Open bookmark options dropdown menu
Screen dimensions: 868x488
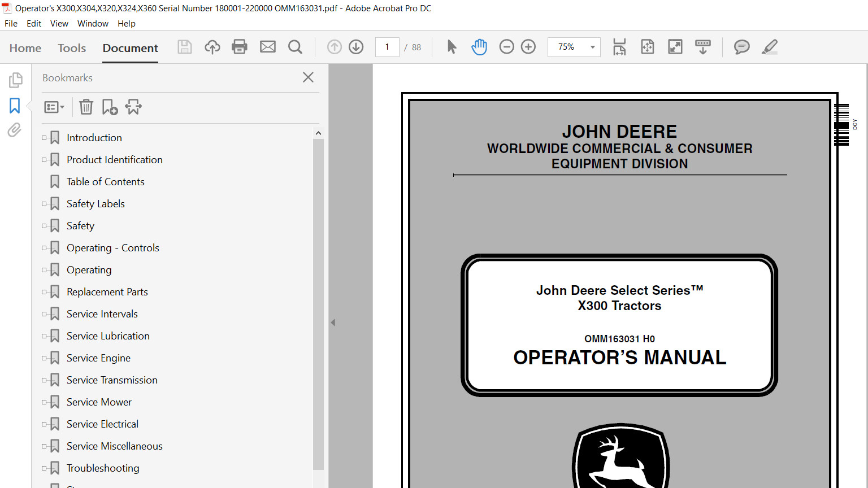coord(54,107)
